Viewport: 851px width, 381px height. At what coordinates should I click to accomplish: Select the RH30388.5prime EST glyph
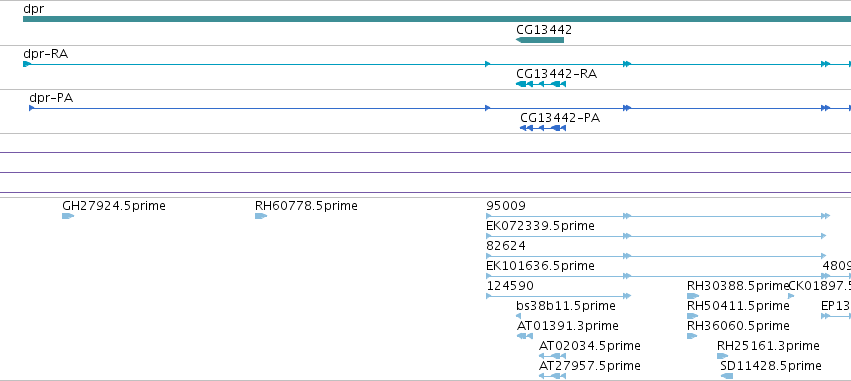click(693, 296)
